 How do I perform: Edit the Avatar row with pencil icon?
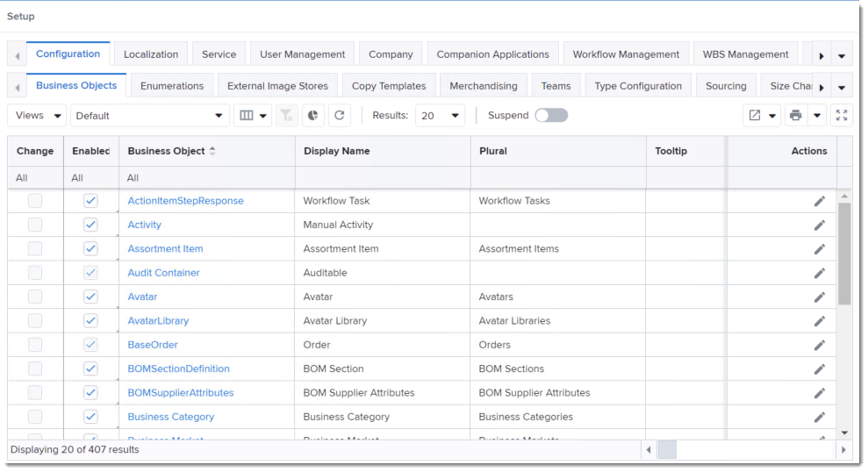[820, 297]
